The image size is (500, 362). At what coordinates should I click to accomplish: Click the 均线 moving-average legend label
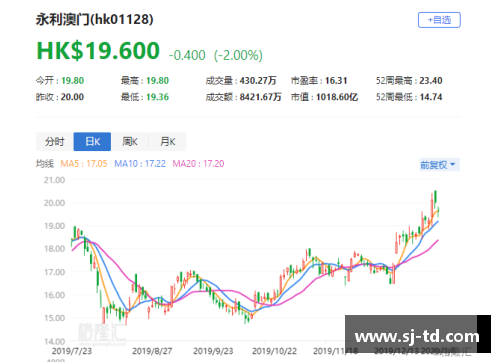pyautogui.click(x=45, y=164)
